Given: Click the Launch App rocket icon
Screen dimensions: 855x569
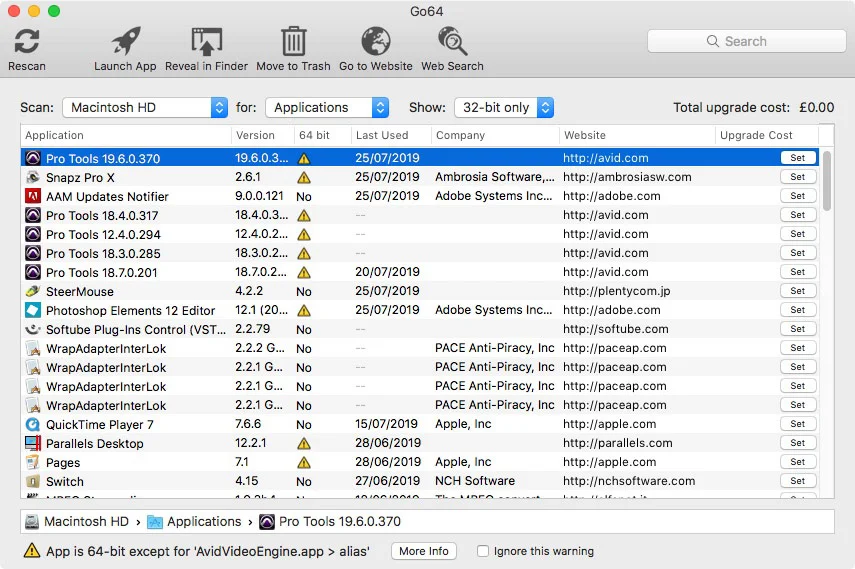Looking at the screenshot, I should pyautogui.click(x=125, y=41).
